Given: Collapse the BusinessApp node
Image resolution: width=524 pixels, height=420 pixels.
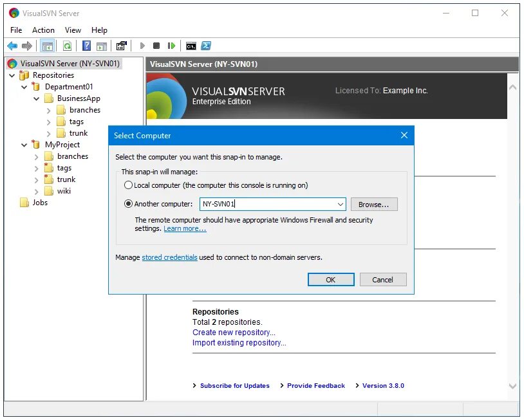Looking at the screenshot, I should (37, 99).
